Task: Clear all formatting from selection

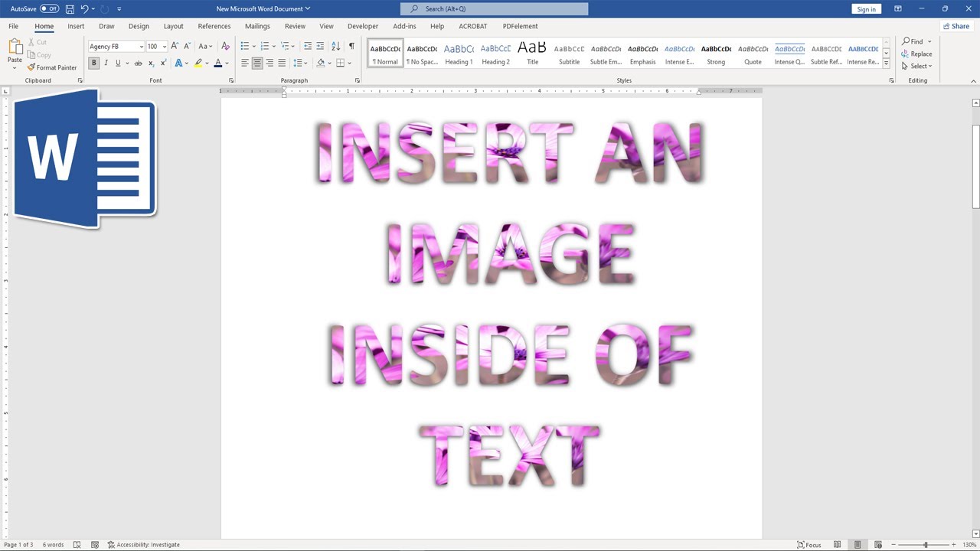Action: click(225, 46)
